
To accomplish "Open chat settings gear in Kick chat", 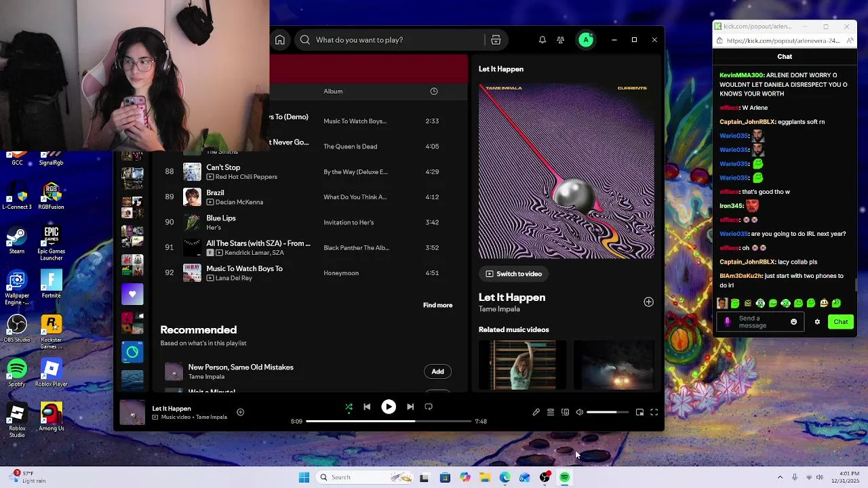I will [817, 322].
